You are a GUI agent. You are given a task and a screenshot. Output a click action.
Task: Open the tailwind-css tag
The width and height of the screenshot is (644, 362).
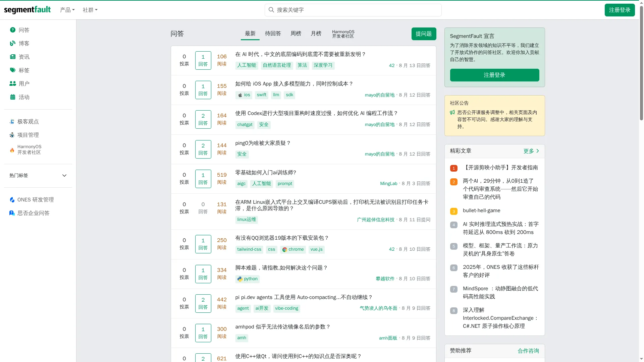click(x=249, y=249)
